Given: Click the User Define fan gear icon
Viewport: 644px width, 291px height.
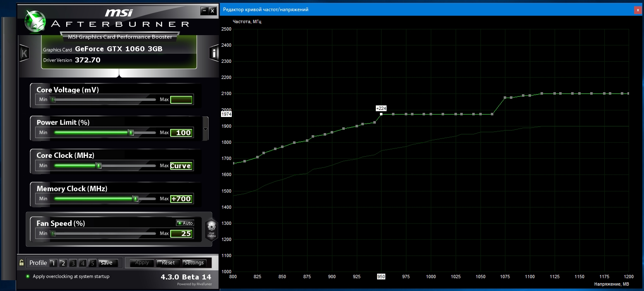Looking at the screenshot, I should [211, 230].
